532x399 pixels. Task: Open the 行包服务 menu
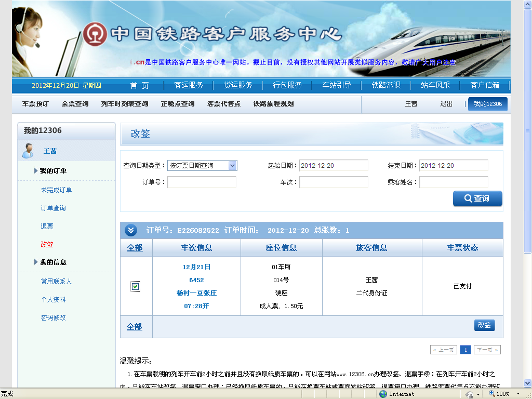click(x=287, y=85)
